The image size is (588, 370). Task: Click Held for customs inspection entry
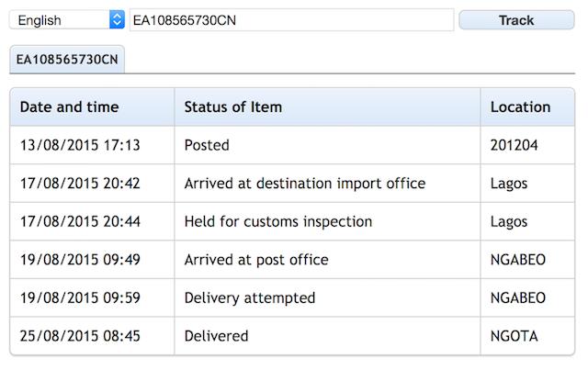click(277, 221)
